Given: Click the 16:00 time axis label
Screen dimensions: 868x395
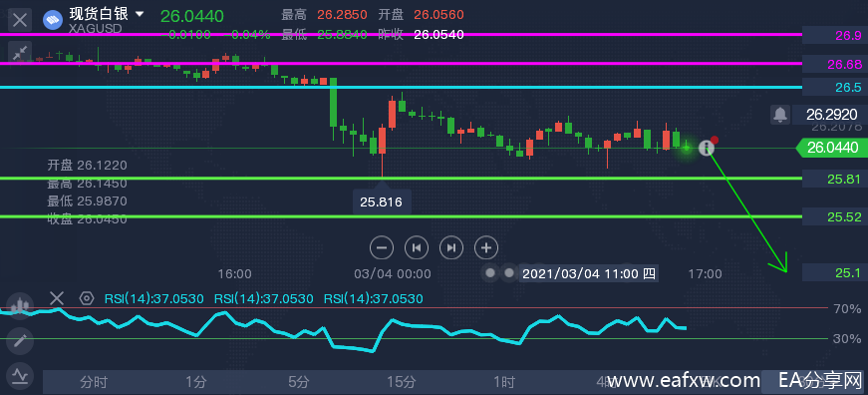Looking at the screenshot, I should point(235,273).
